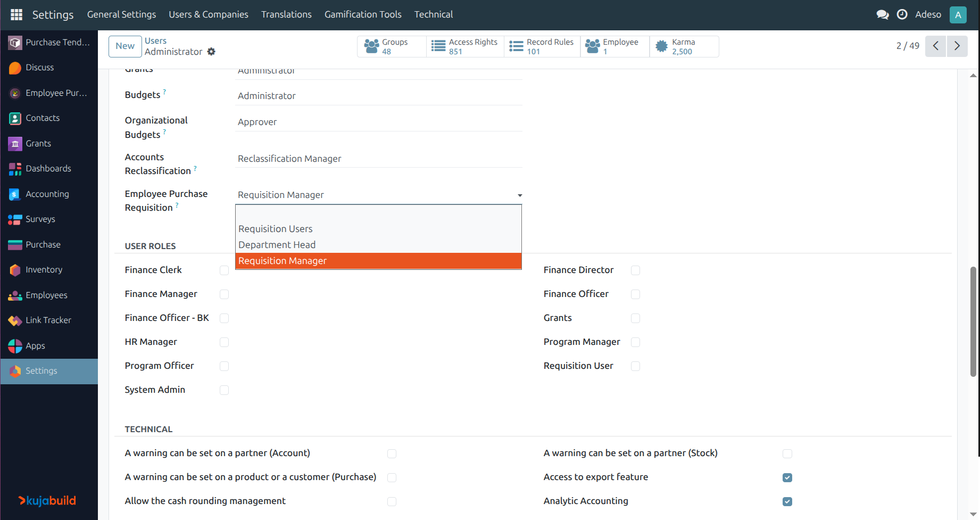This screenshot has width=980, height=520.
Task: Open Inventory app in sidebar
Action: point(49,270)
